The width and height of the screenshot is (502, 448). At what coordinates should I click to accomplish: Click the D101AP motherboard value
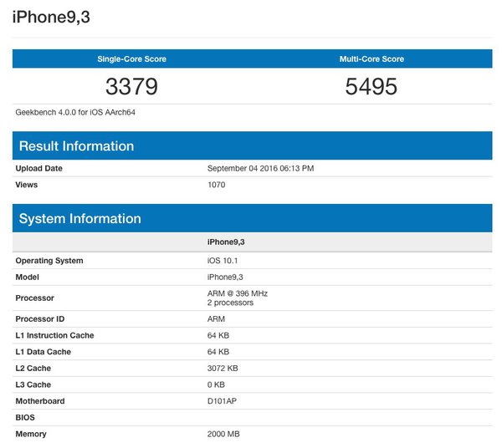[x=222, y=401]
